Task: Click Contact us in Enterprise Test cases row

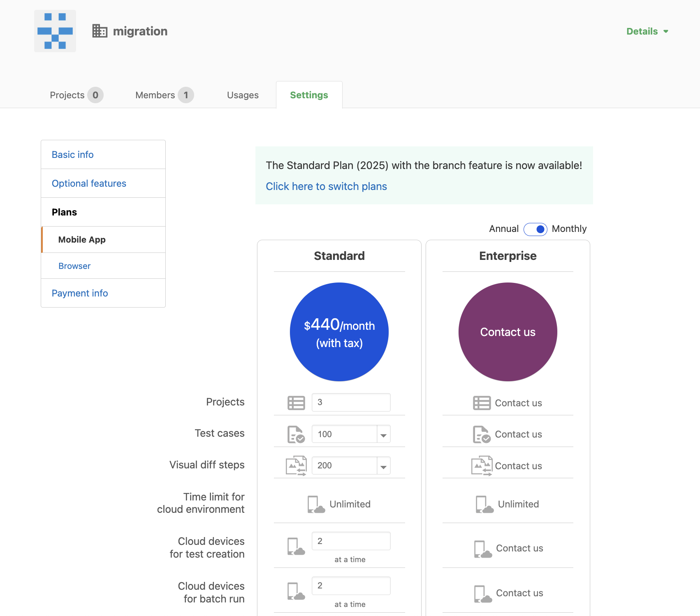Action: pos(518,434)
